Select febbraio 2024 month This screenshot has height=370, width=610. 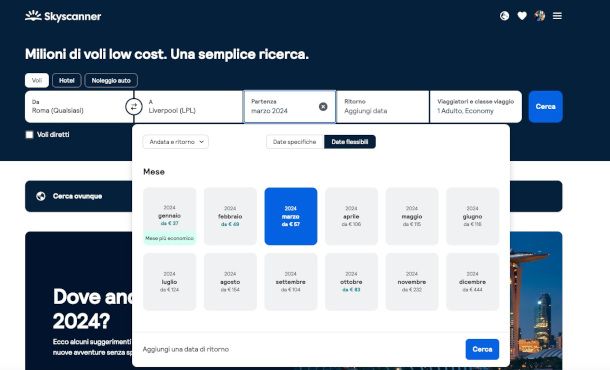230,216
